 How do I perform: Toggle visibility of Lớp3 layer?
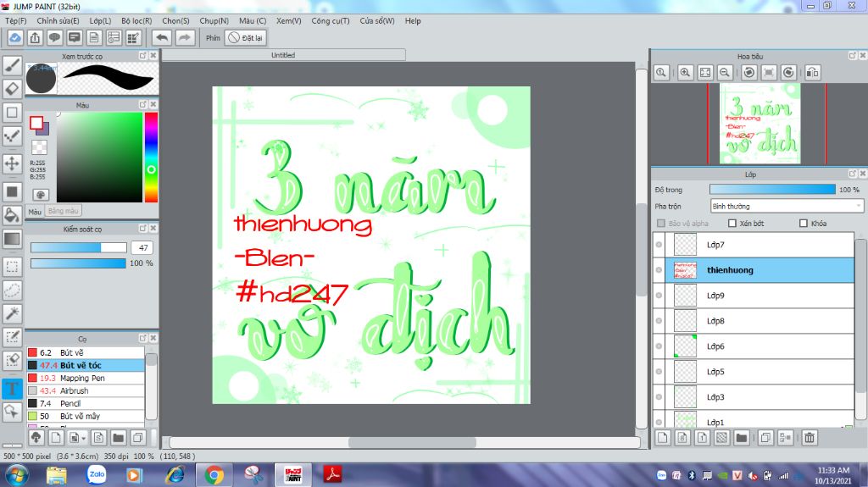tap(659, 396)
